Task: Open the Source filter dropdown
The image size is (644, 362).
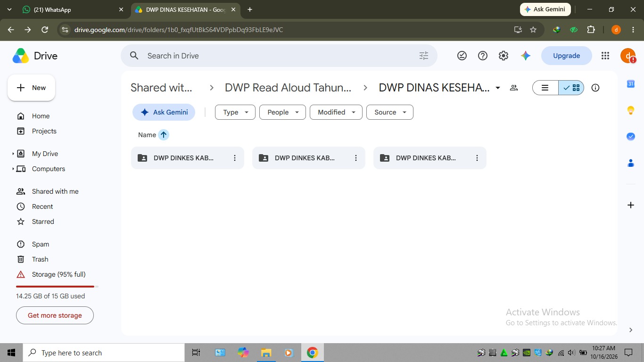Action: (x=390, y=112)
